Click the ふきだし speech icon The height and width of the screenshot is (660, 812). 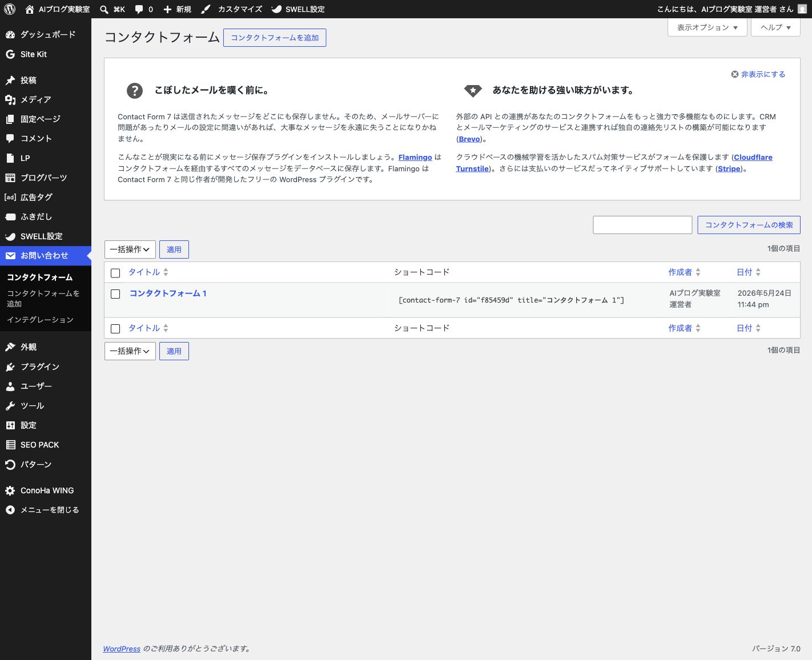click(10, 217)
